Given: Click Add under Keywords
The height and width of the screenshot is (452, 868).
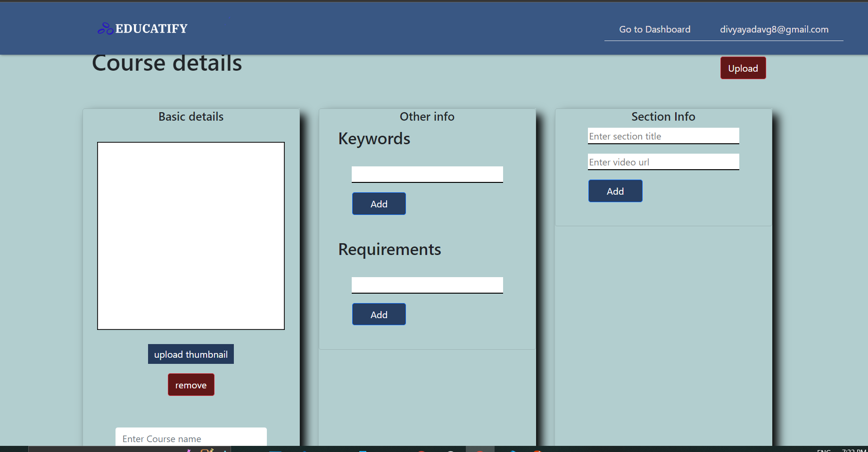Looking at the screenshot, I should click(379, 203).
